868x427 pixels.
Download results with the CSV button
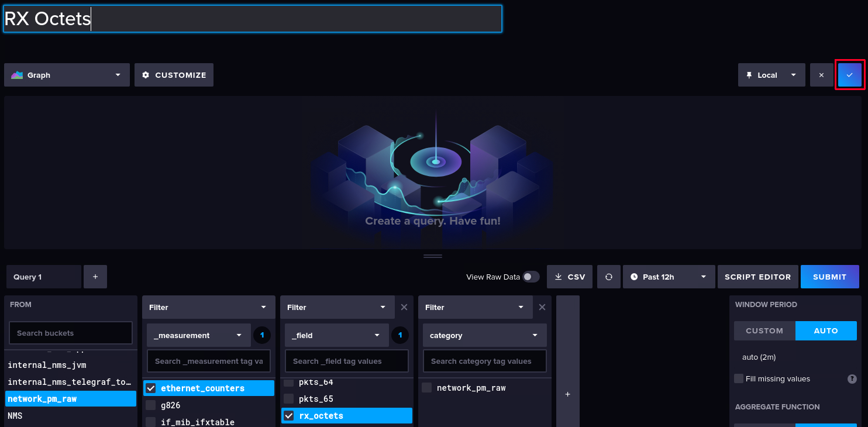point(570,277)
